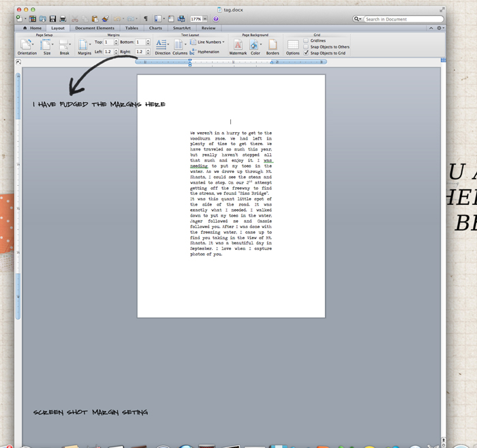Click the Search in Document field

(x=402, y=19)
